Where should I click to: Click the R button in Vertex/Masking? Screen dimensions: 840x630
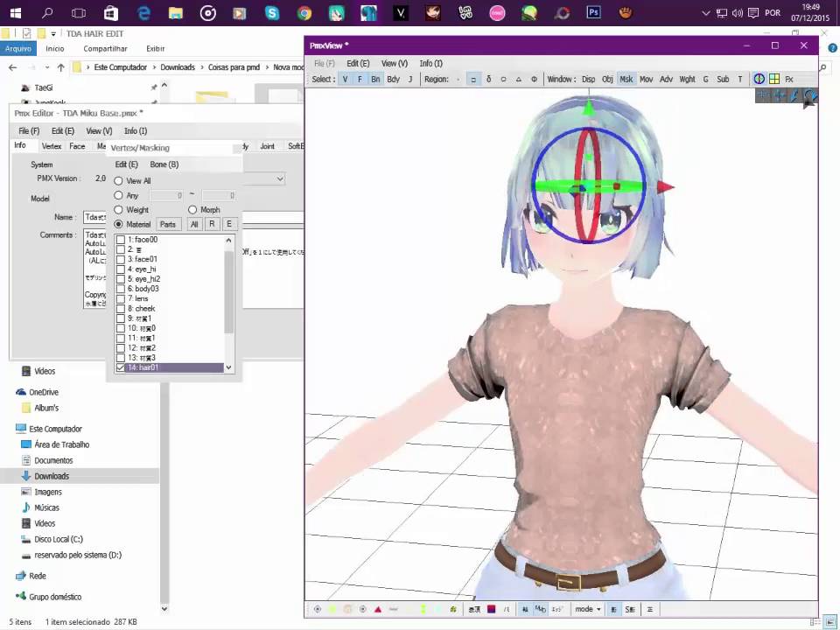tap(212, 225)
